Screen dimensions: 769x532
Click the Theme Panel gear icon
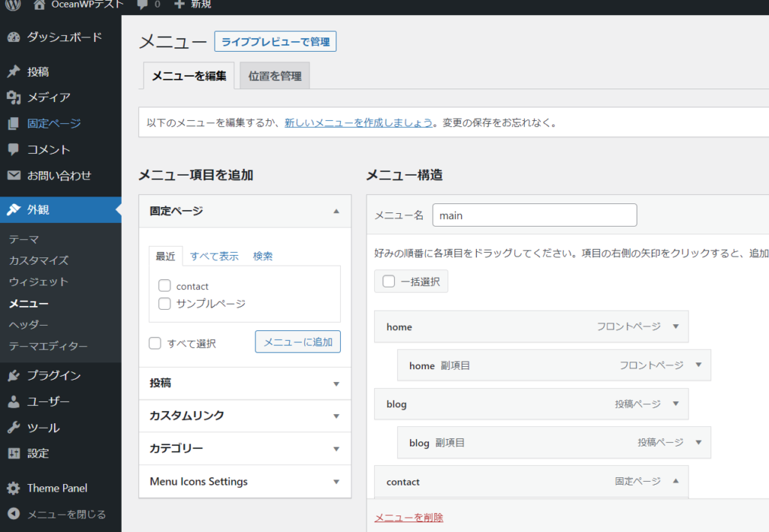[x=14, y=488]
